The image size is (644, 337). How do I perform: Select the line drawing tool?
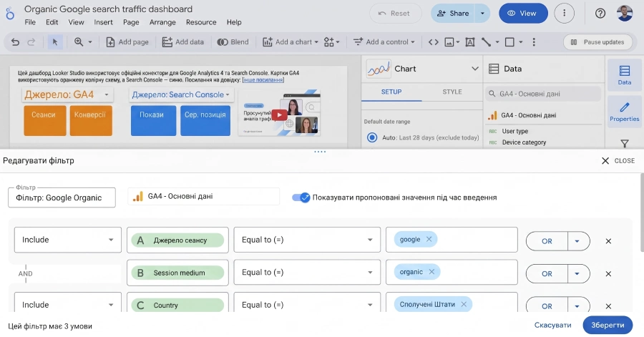click(487, 42)
